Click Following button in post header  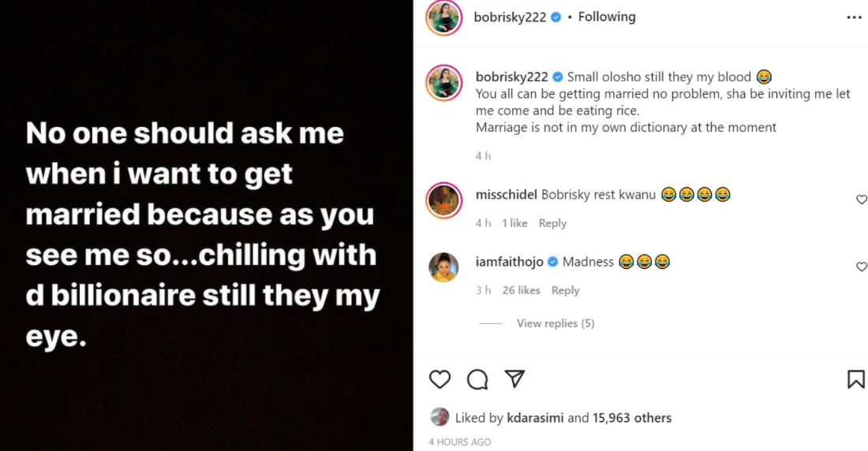[607, 17]
